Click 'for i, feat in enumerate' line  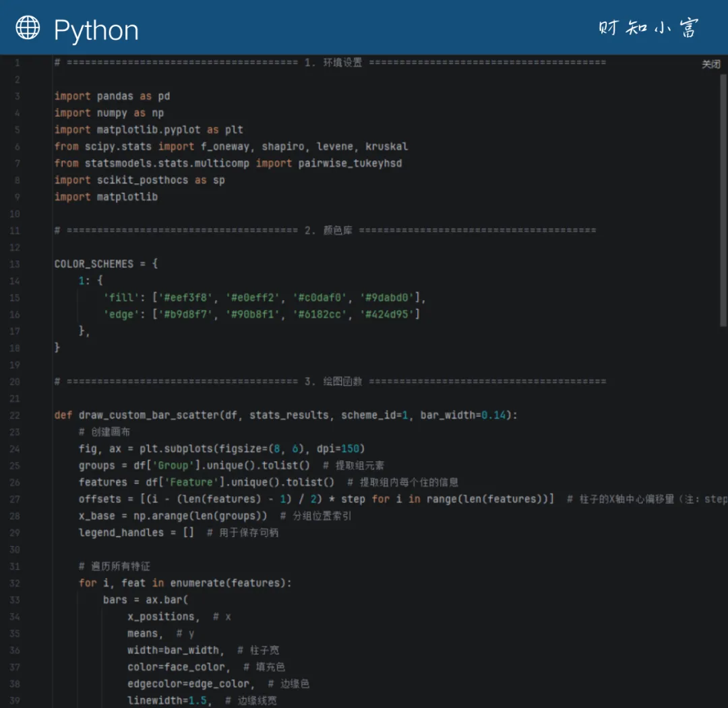[185, 583]
